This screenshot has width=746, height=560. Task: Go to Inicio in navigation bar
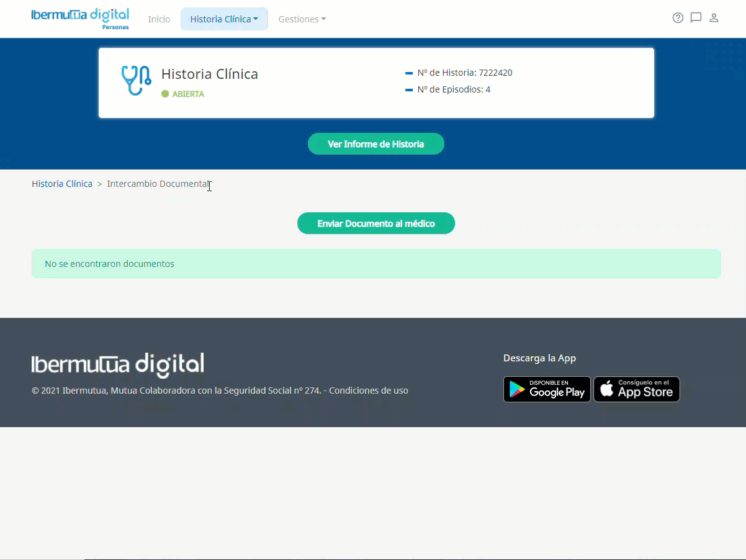click(159, 19)
